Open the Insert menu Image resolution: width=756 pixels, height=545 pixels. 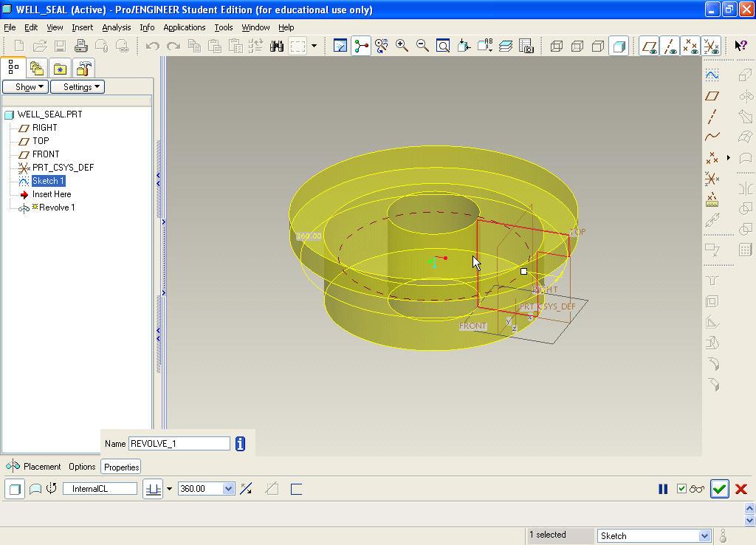click(x=83, y=27)
